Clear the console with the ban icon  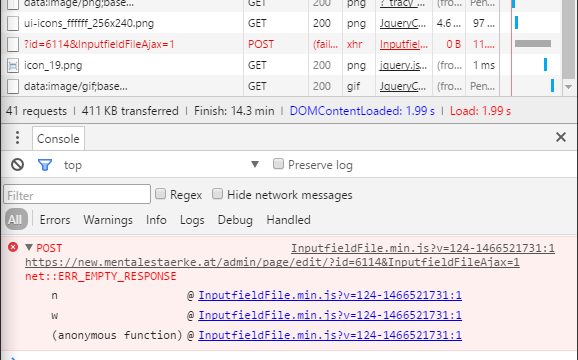click(17, 164)
